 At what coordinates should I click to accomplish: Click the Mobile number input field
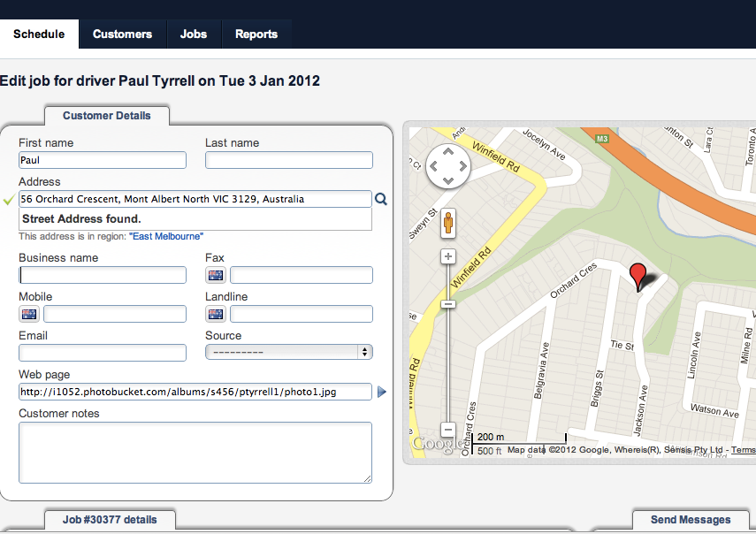click(x=115, y=314)
